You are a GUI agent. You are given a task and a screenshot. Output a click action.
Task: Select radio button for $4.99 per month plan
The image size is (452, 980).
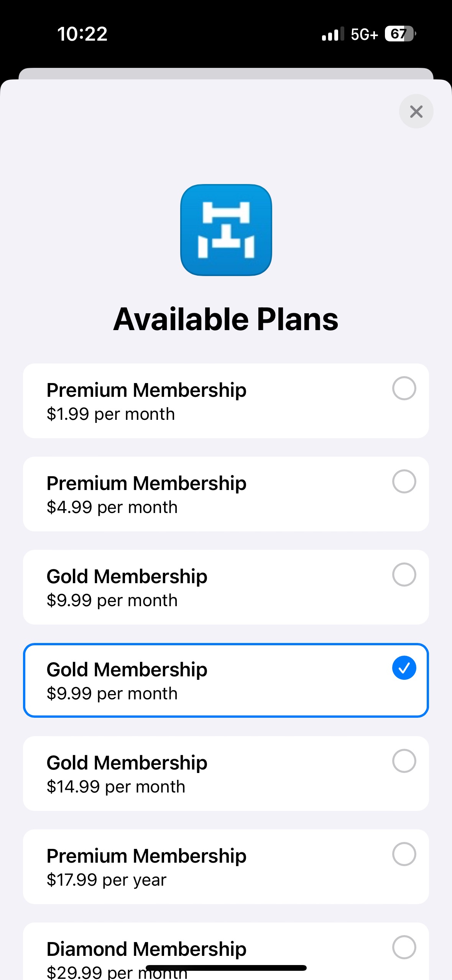[x=404, y=482]
